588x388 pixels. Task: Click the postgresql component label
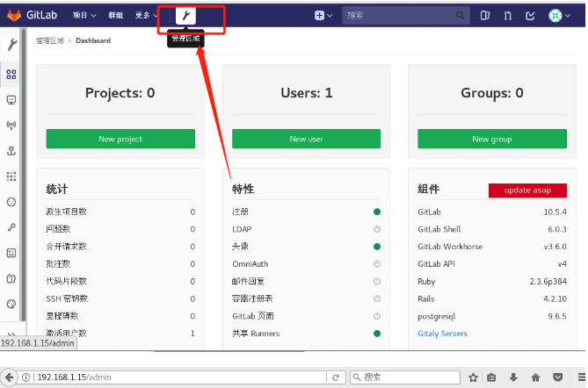tap(437, 317)
